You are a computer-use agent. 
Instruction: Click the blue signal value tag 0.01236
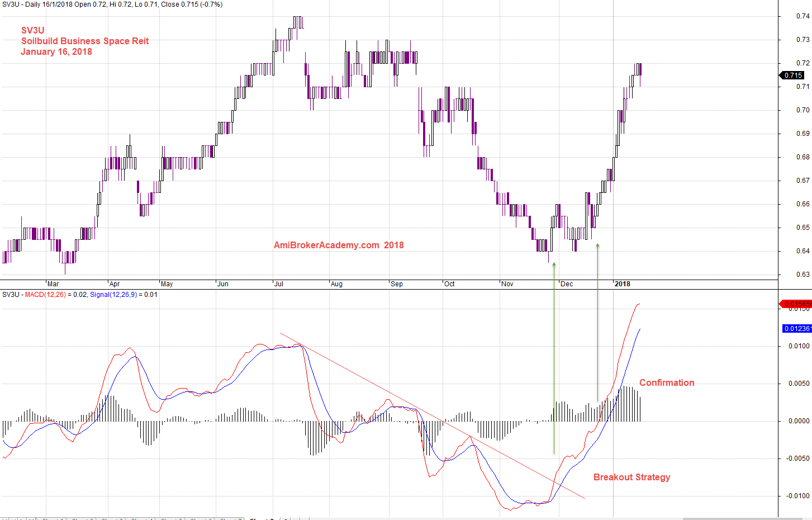797,328
